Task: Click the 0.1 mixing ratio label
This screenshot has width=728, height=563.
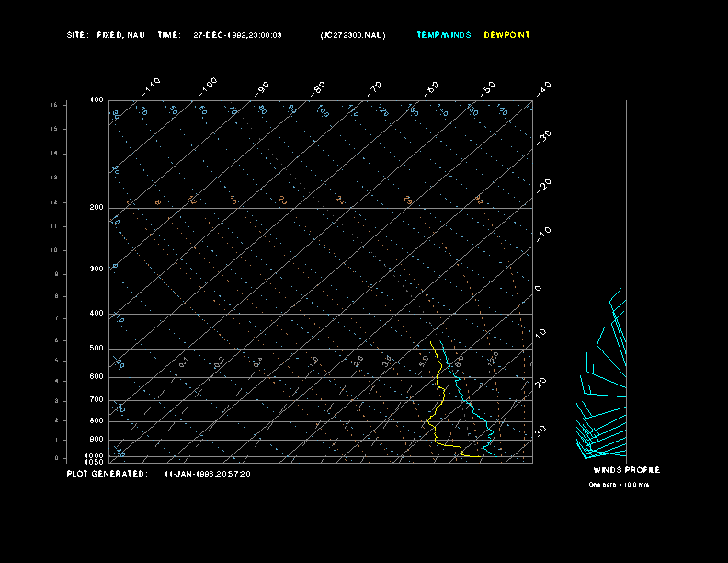Action: [184, 362]
